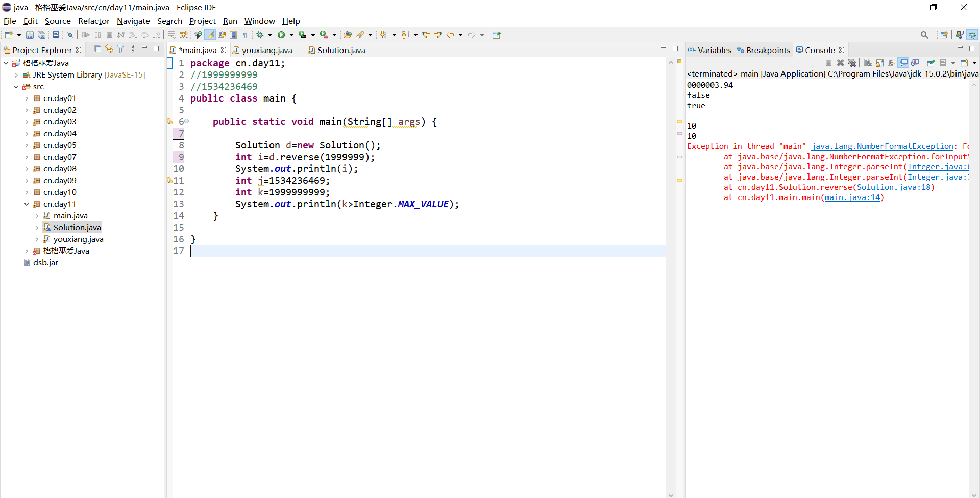
Task: Click the Save All toolbar icon
Action: click(41, 35)
